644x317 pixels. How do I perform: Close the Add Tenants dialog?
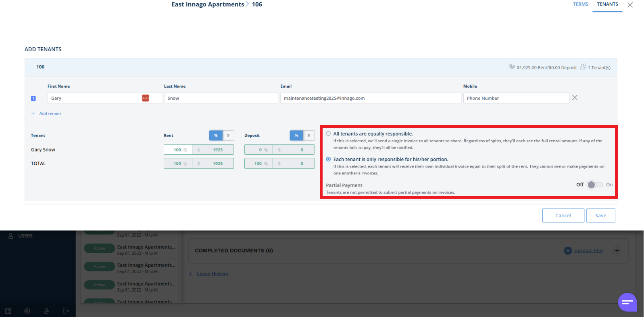tap(630, 5)
